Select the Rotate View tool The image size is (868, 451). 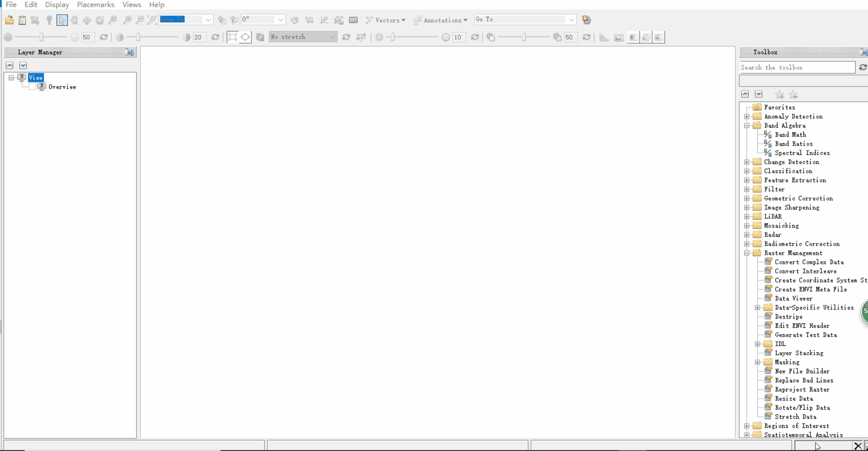click(100, 20)
